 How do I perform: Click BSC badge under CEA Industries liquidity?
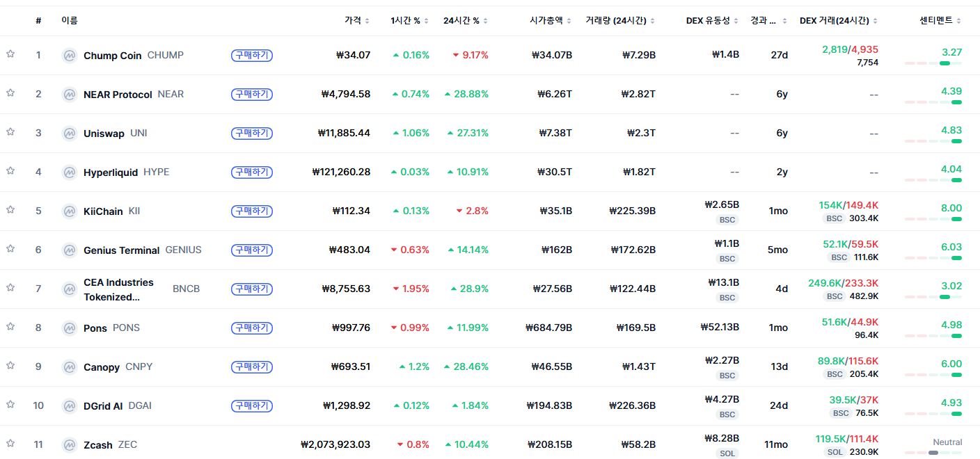(727, 298)
